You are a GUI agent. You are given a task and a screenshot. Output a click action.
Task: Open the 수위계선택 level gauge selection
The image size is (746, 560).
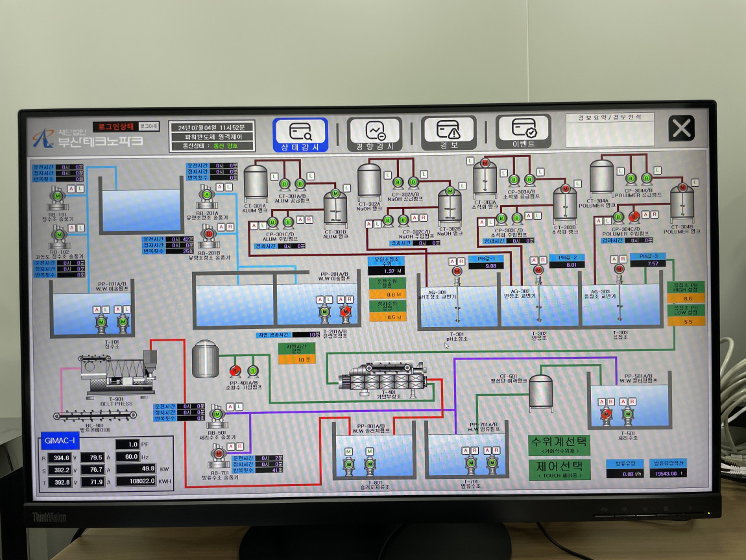pos(559,444)
